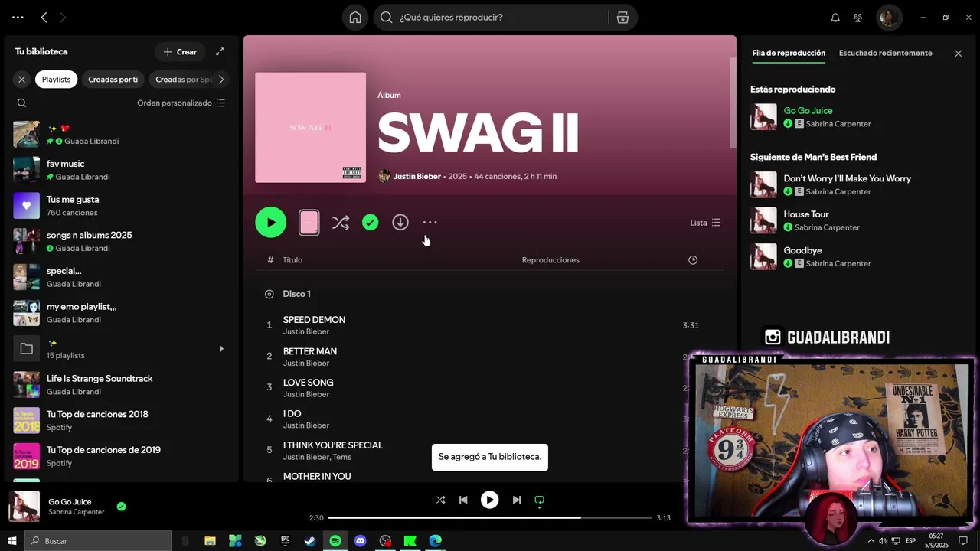Skip to the next track
The width and height of the screenshot is (980, 551).
click(x=517, y=500)
